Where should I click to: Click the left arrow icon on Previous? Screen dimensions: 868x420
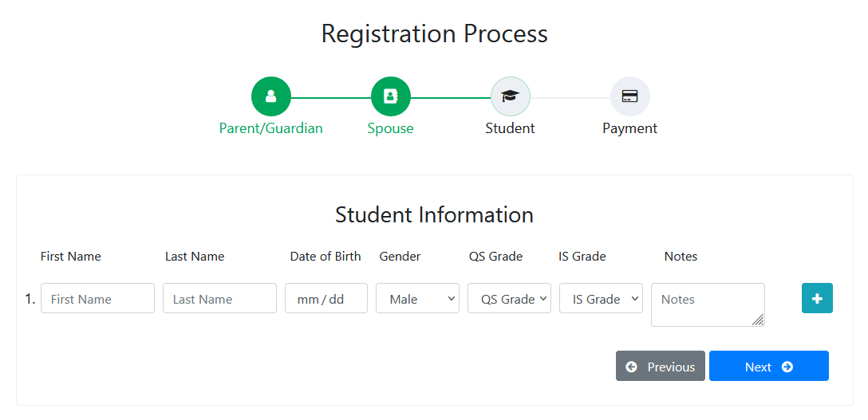(x=631, y=367)
